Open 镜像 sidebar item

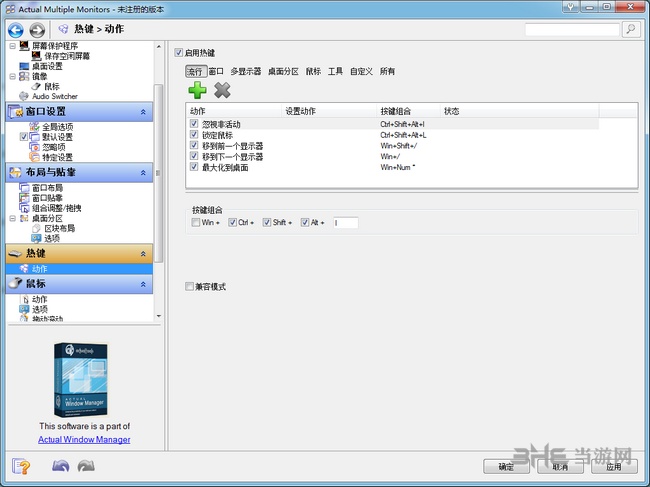pyautogui.click(x=39, y=76)
